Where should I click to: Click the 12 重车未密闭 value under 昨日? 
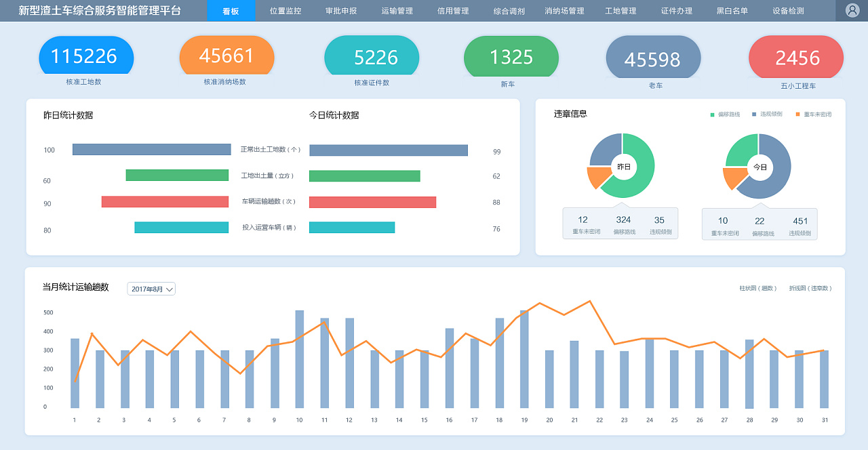[x=583, y=220]
